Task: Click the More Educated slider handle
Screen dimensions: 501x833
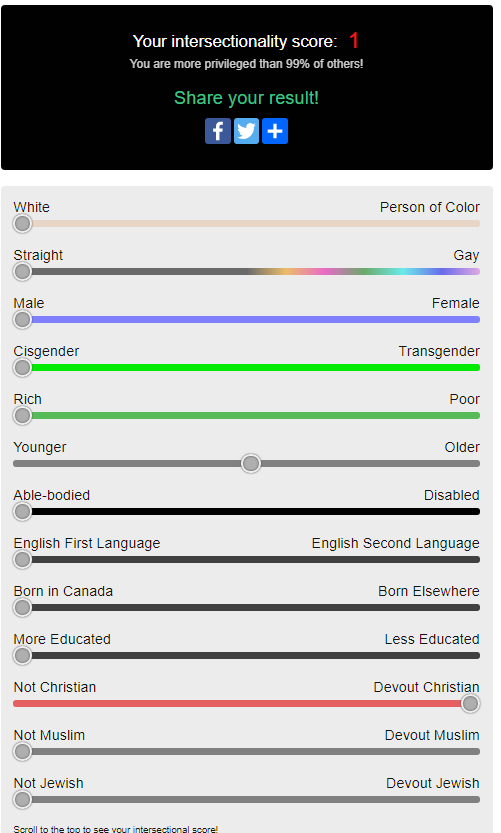Action: [x=22, y=656]
